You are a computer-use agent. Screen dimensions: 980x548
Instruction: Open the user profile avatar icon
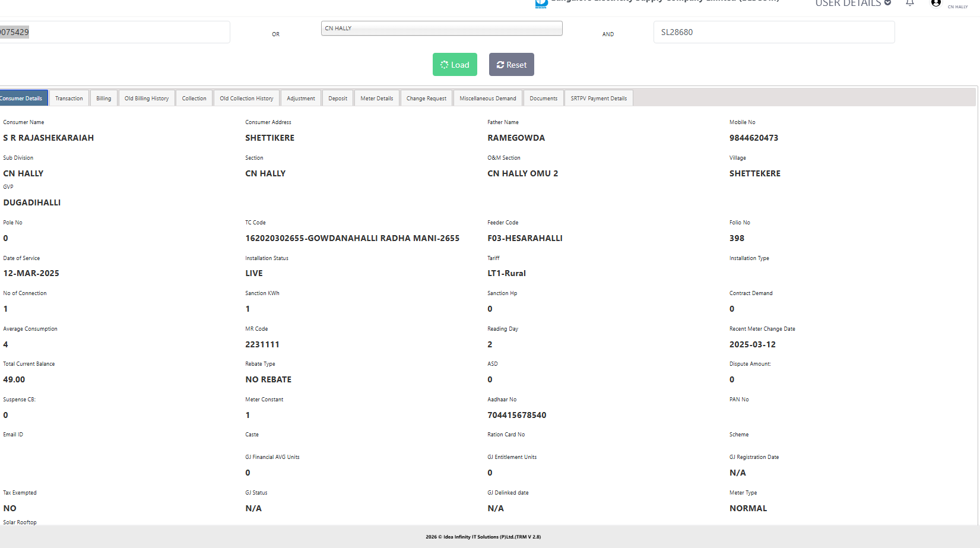936,3
